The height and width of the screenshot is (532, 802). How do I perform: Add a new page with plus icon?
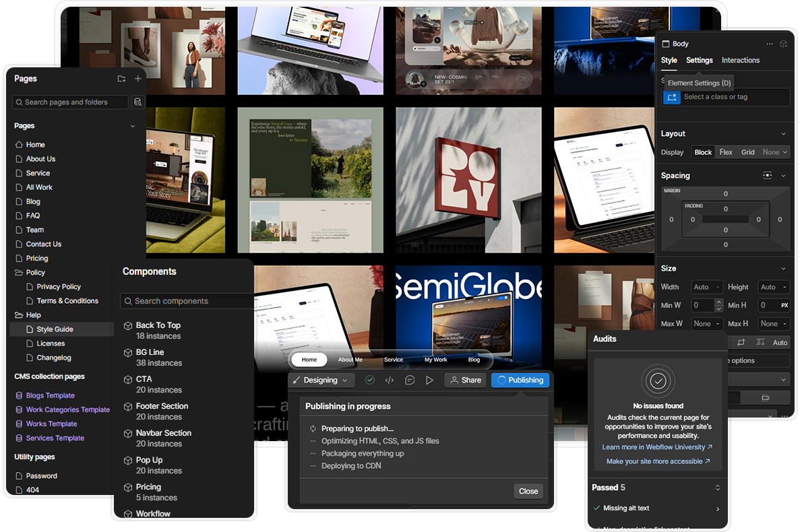click(137, 79)
